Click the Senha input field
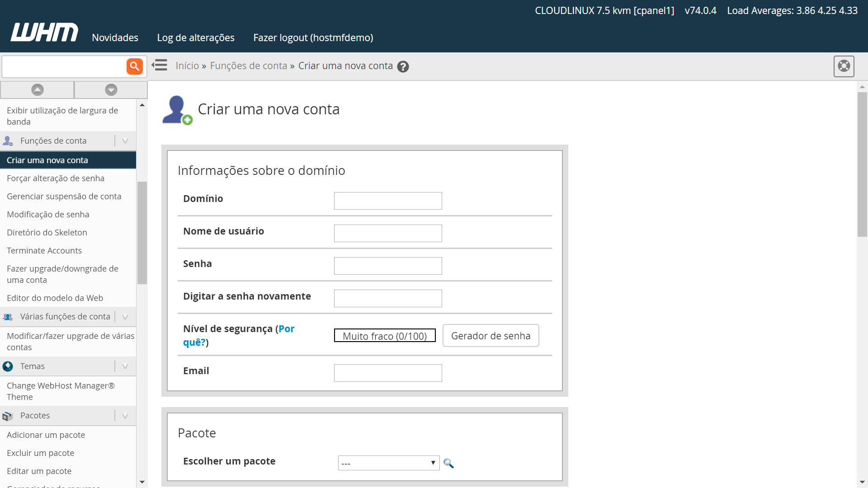 [388, 266]
